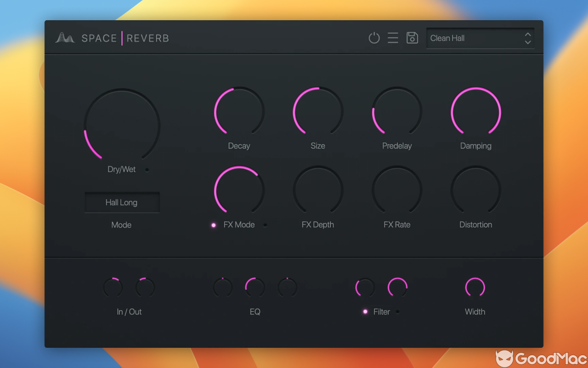
Task: Enable the Filter section LED toggle
Action: 365,311
